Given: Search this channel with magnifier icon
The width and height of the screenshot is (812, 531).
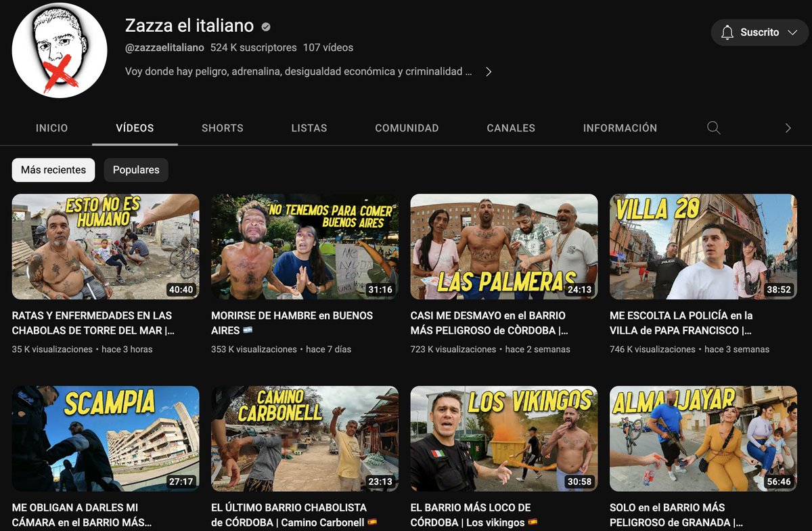Looking at the screenshot, I should (x=713, y=128).
